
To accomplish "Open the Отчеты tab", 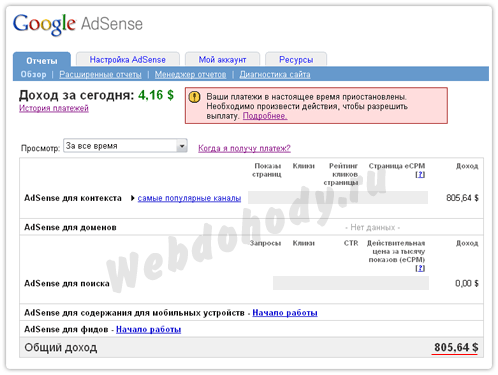I will [x=42, y=61].
